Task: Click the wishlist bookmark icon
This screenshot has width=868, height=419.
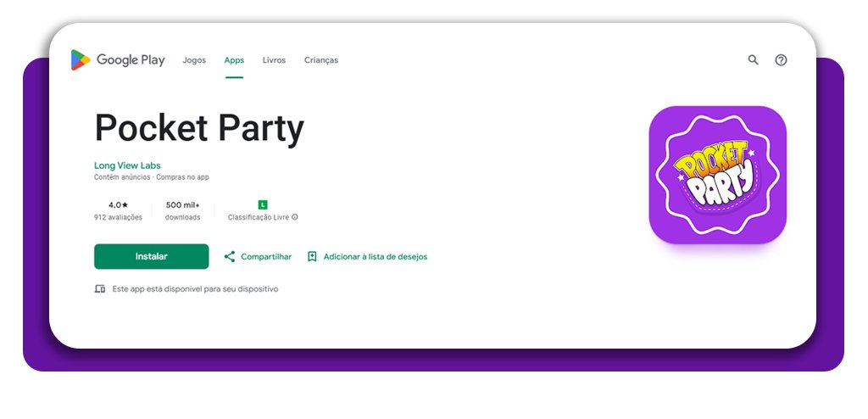Action: (x=312, y=257)
